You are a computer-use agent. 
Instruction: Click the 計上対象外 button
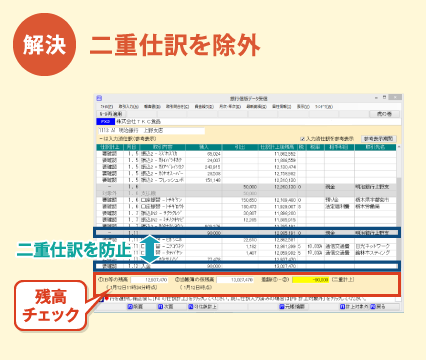[x=354, y=306]
